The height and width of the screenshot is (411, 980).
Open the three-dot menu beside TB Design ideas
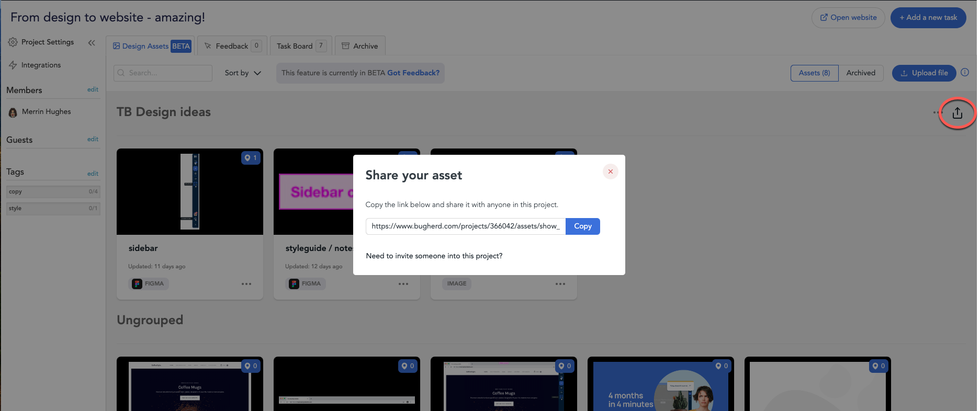click(x=937, y=112)
